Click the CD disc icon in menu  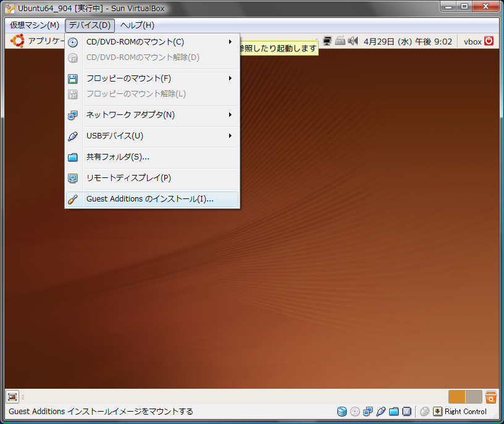point(73,42)
